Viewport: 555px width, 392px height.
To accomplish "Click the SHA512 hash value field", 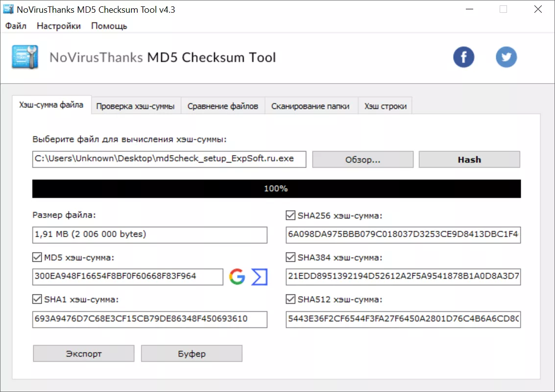I will [403, 319].
